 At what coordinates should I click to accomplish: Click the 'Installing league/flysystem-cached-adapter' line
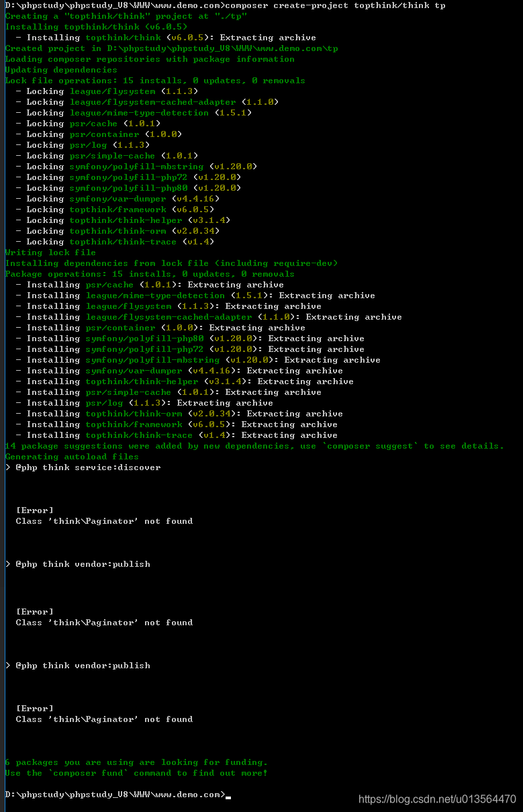tap(209, 317)
